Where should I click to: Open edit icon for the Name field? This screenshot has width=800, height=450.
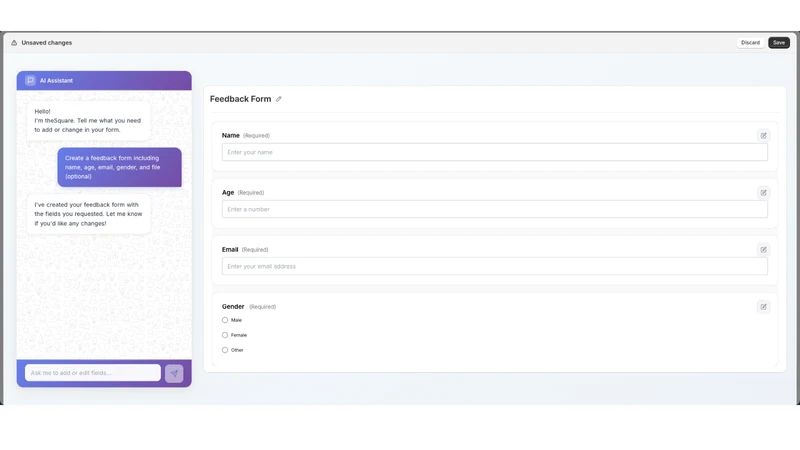(x=763, y=136)
